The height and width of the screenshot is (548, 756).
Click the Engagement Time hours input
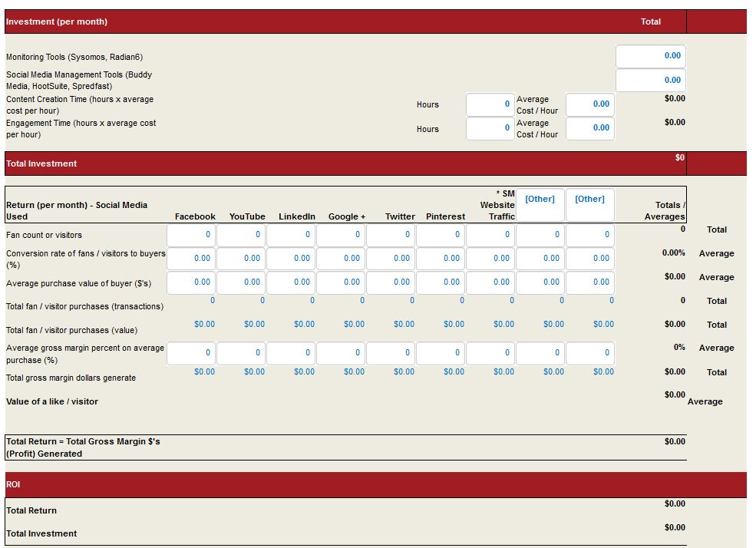coord(490,128)
